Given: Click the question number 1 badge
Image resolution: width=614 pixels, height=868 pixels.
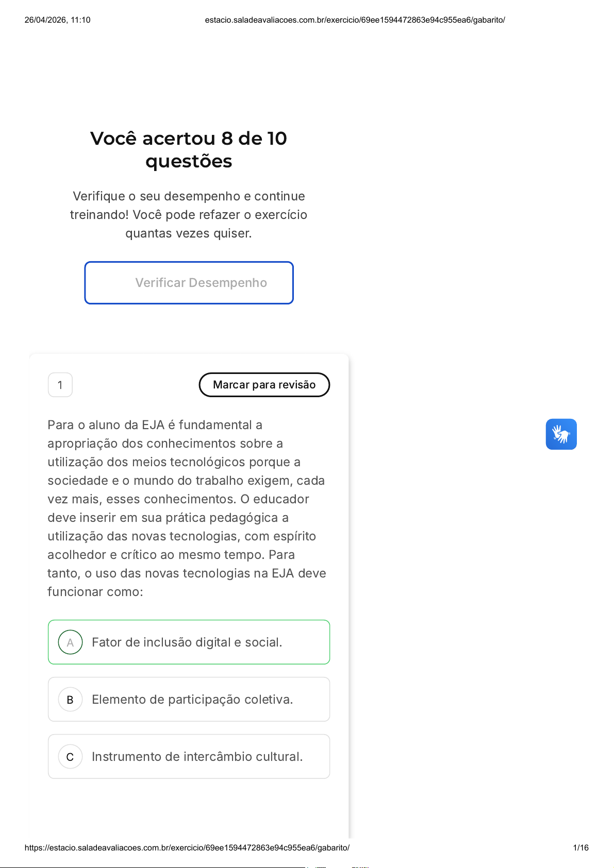Looking at the screenshot, I should (60, 385).
